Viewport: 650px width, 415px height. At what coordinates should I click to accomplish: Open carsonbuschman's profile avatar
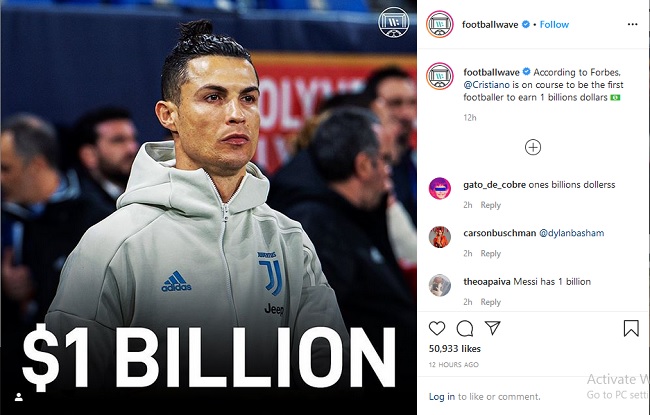[x=439, y=237]
